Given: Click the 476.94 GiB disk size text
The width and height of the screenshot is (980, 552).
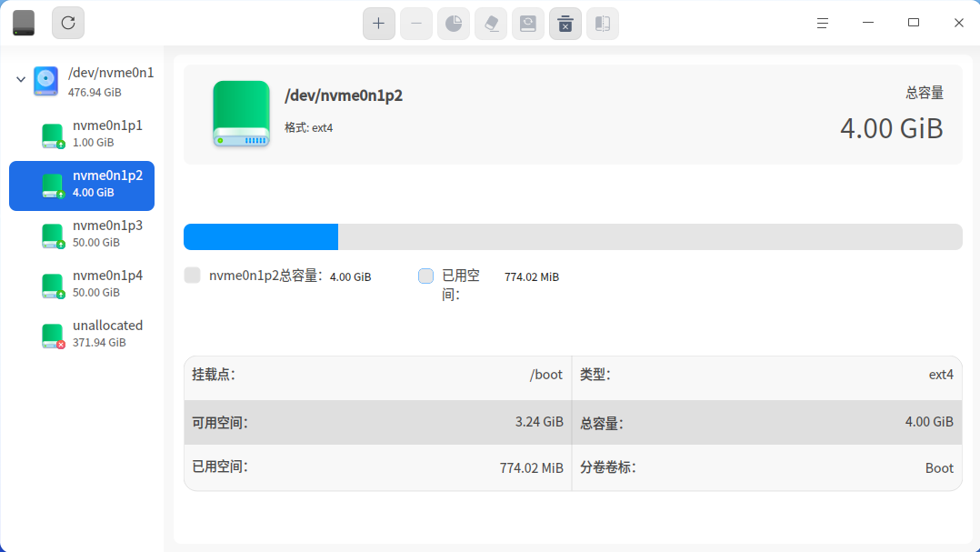Looking at the screenshot, I should (95, 93).
